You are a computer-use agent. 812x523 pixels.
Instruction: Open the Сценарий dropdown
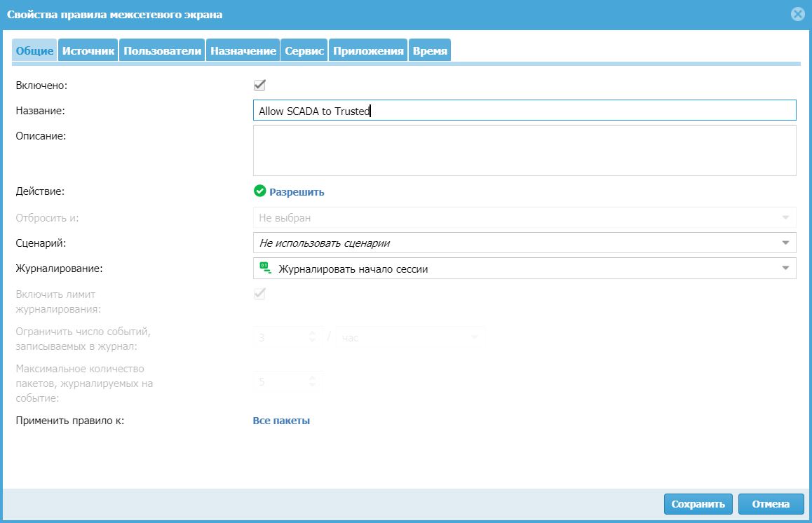pyautogui.click(x=524, y=243)
